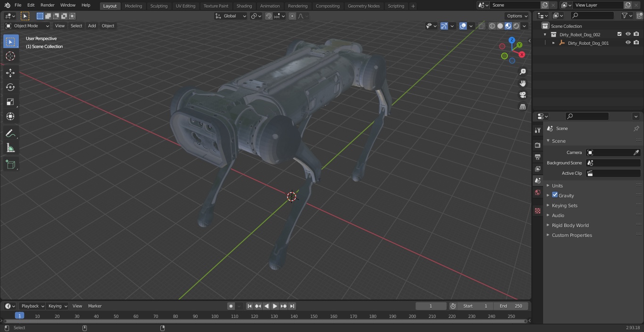Open the File menu
Viewport: 644px width, 332px height.
click(x=18, y=5)
